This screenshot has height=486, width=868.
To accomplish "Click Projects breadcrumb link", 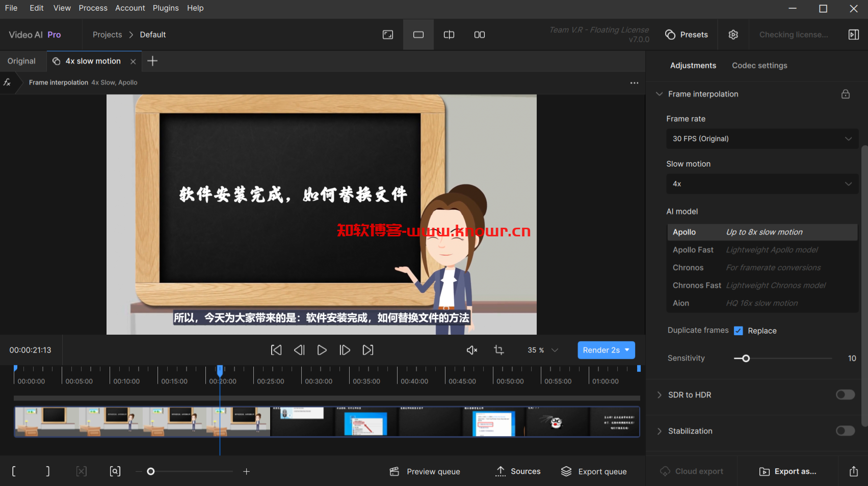I will 108,35.
